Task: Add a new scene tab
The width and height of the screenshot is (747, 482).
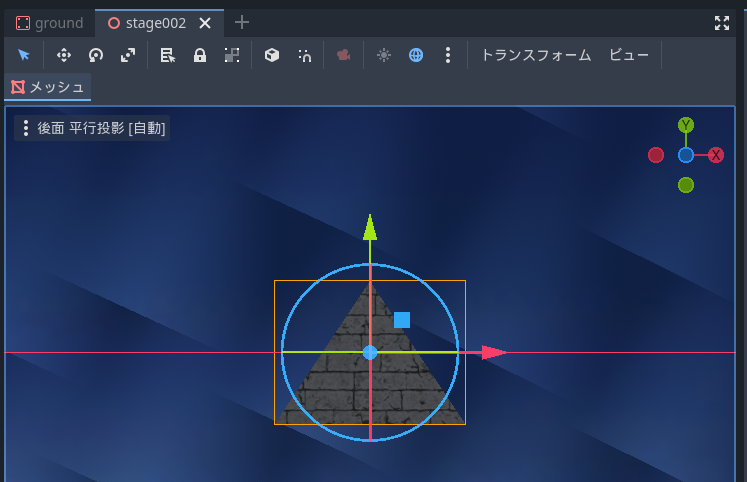Action: tap(242, 22)
